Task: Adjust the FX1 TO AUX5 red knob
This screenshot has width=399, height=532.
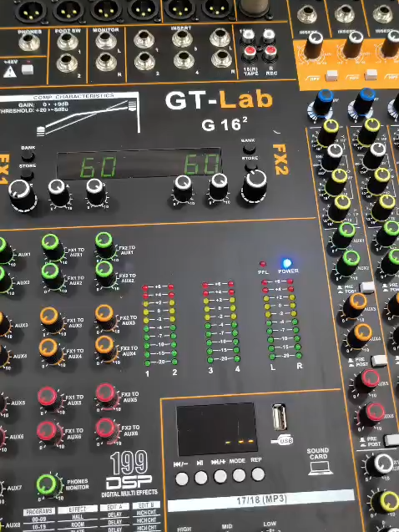Action: tap(50, 400)
